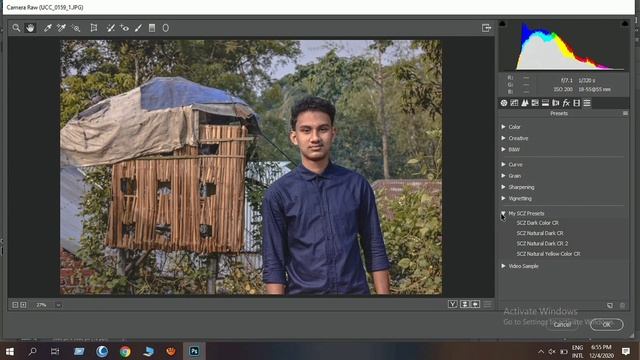The image size is (640, 360).
Task: Copy current settings to Before icon
Action: pyautogui.click(x=475, y=304)
